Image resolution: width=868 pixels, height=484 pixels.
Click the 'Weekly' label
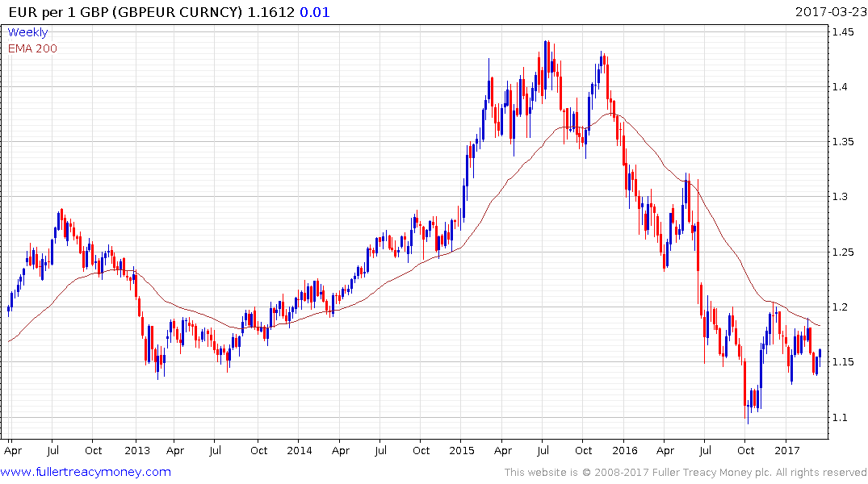coord(27,32)
